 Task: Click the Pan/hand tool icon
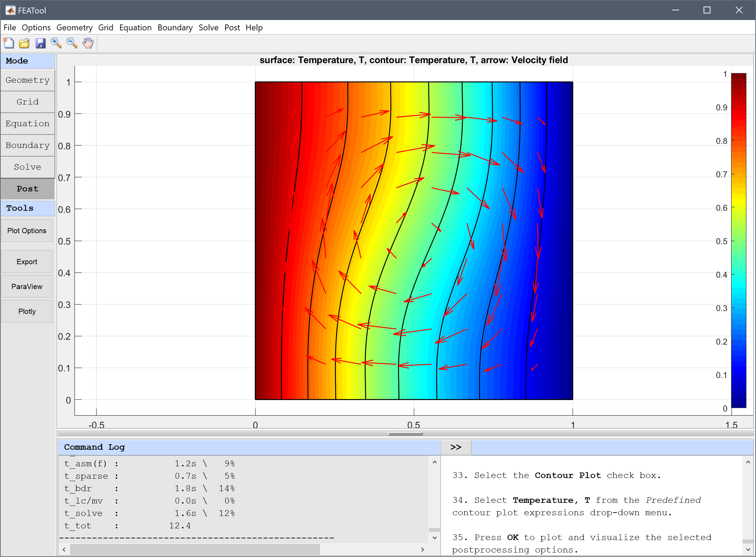tap(88, 43)
